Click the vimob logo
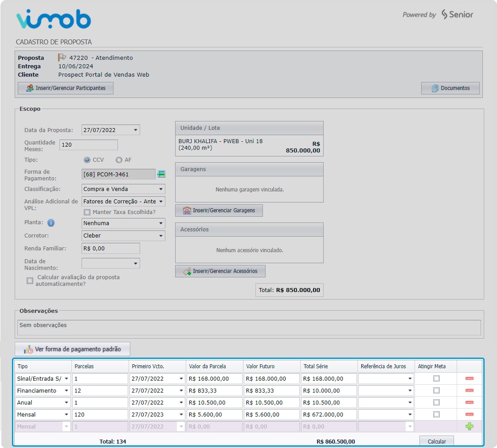Screen dimensions: 497x448 [54, 19]
